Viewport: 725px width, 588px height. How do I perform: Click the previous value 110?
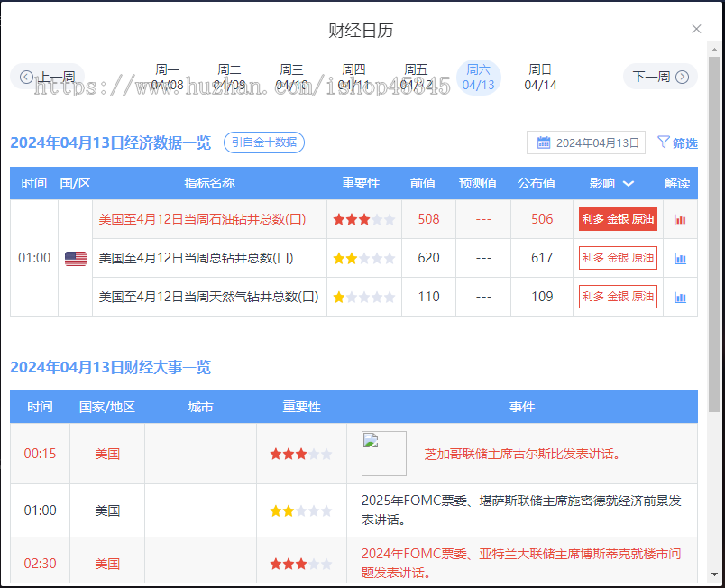pos(428,297)
